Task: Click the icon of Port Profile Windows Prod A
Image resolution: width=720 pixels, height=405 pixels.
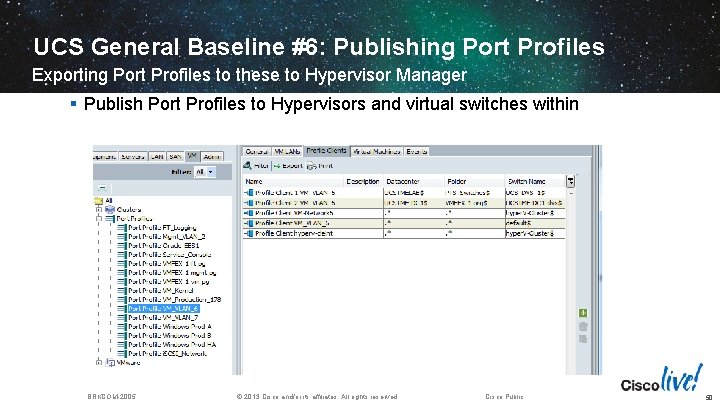Action: coord(122,326)
